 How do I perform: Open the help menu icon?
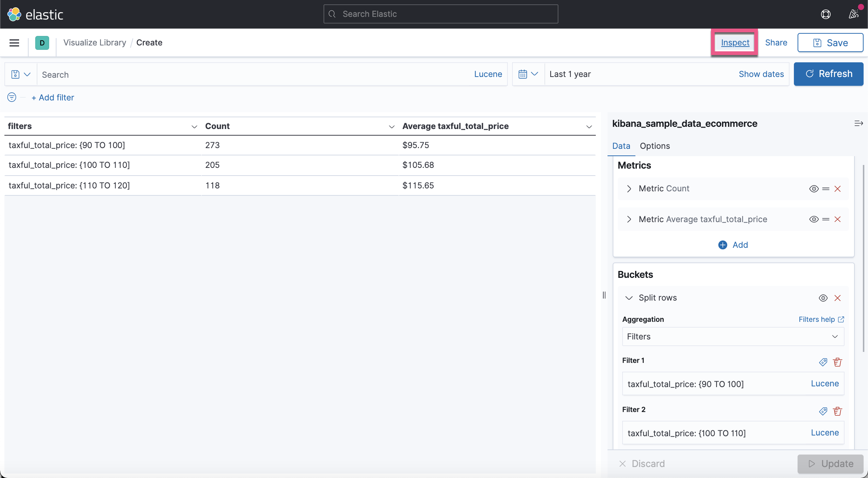point(825,14)
